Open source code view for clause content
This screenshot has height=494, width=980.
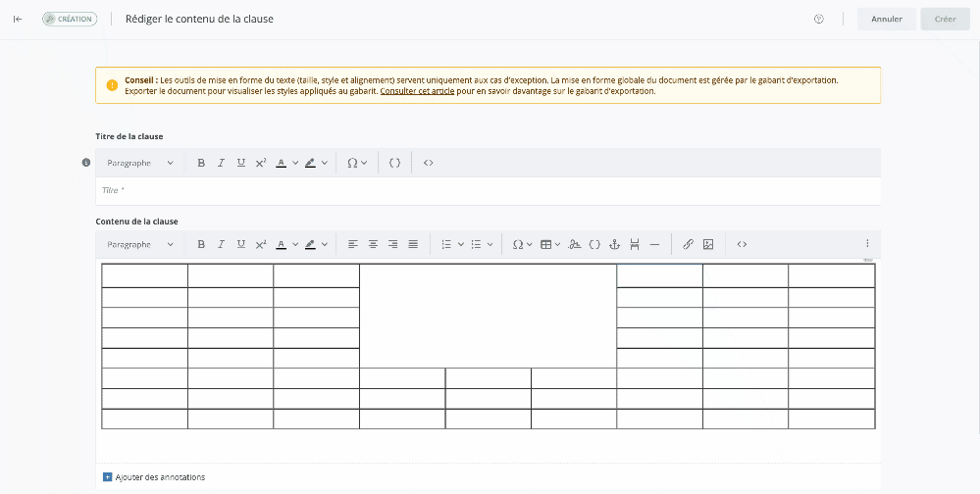tap(742, 244)
